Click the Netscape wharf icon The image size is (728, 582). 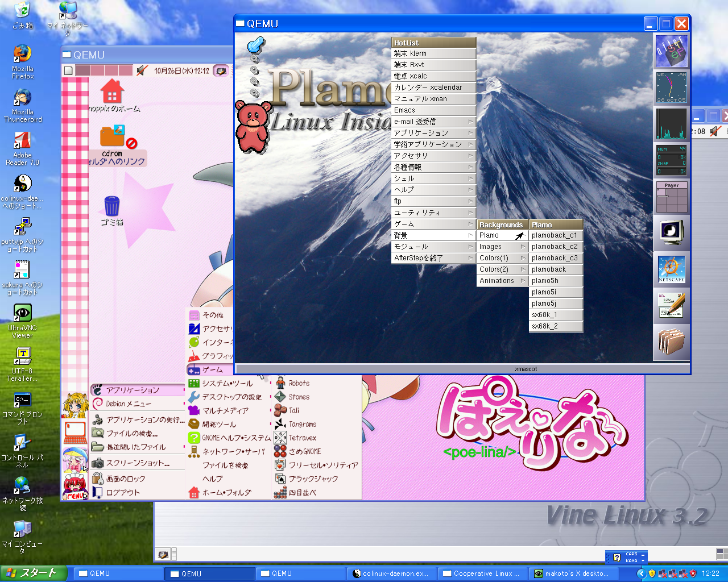pos(672,269)
